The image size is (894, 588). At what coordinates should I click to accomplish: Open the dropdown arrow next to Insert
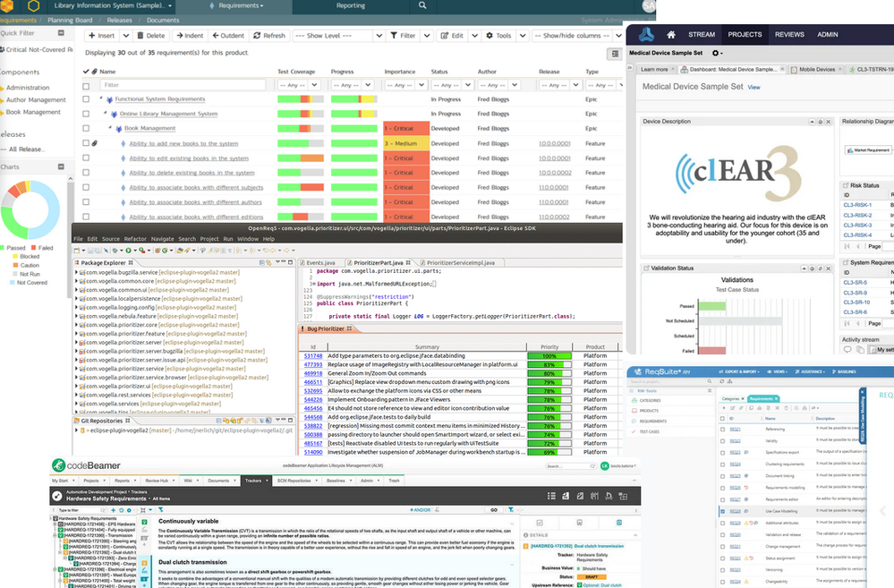coord(126,36)
